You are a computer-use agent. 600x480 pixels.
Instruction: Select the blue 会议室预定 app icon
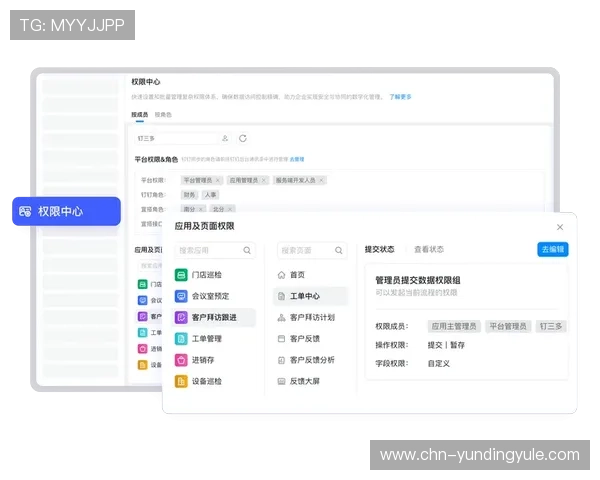(x=181, y=296)
